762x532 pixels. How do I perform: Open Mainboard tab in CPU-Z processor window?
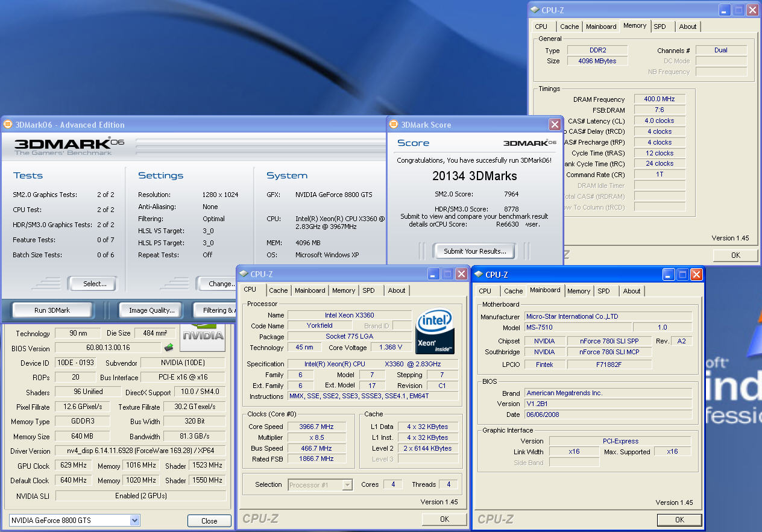310,290
